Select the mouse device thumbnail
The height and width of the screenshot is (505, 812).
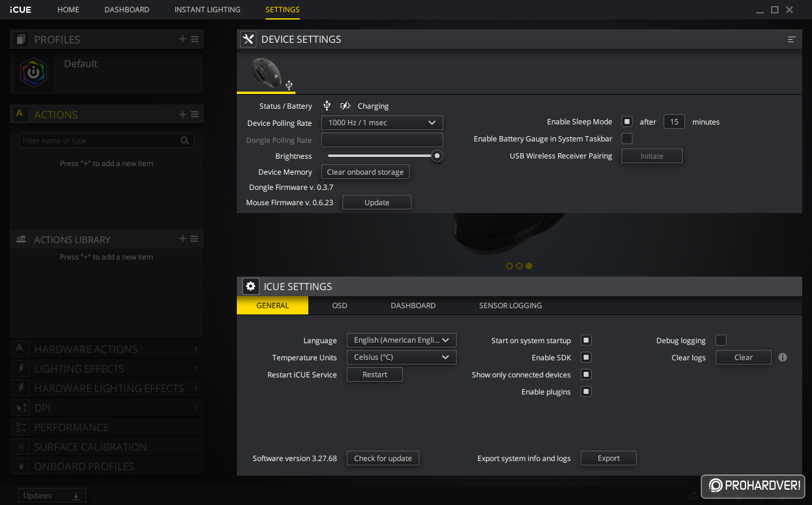pyautogui.click(x=267, y=73)
